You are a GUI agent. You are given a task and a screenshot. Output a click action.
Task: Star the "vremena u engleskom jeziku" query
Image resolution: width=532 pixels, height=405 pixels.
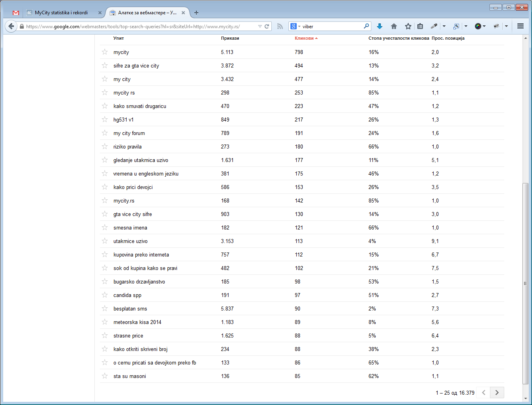pos(105,174)
